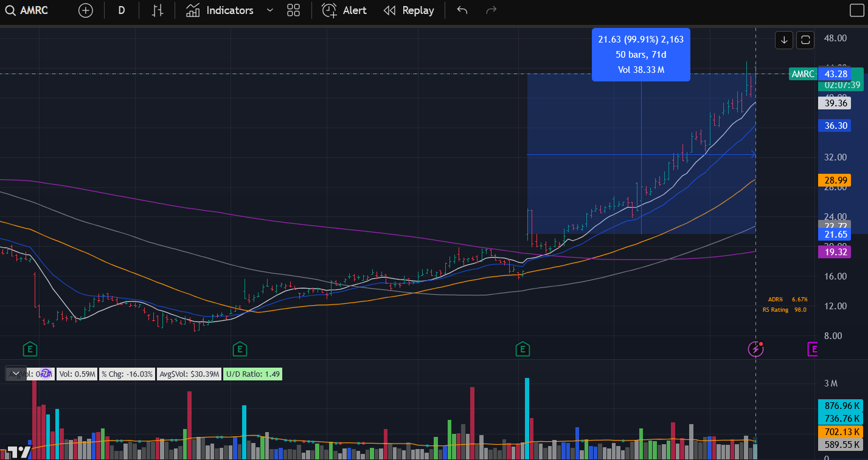Click the rightmost green earnings E marker

point(522,349)
